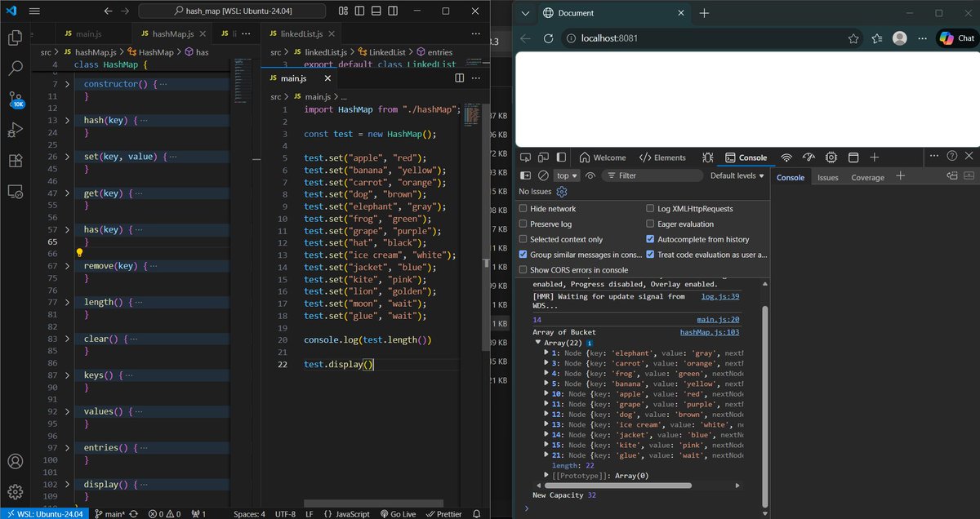980x519 pixels.
Task: Open Source Control with 10K badge
Action: pyautogui.click(x=16, y=100)
